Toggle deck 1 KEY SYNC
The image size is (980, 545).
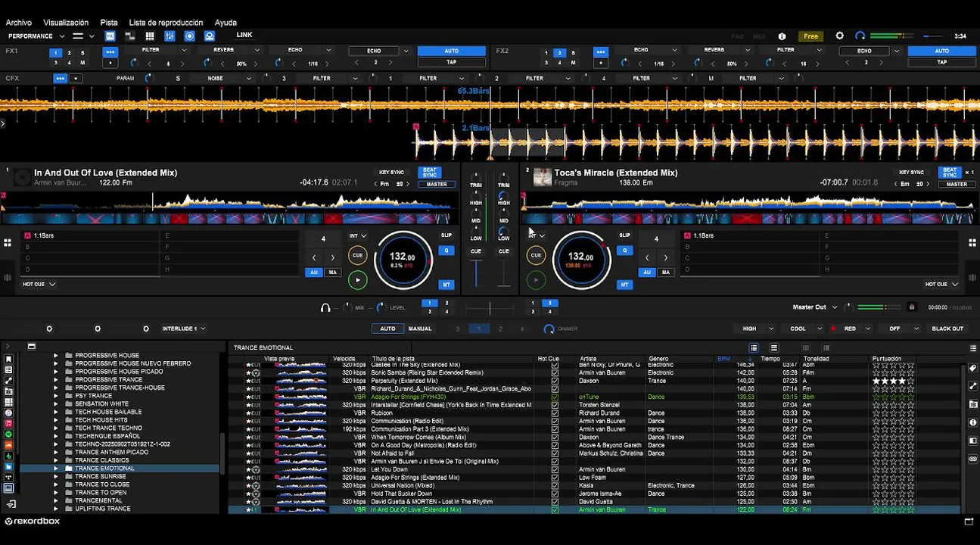[x=391, y=173]
